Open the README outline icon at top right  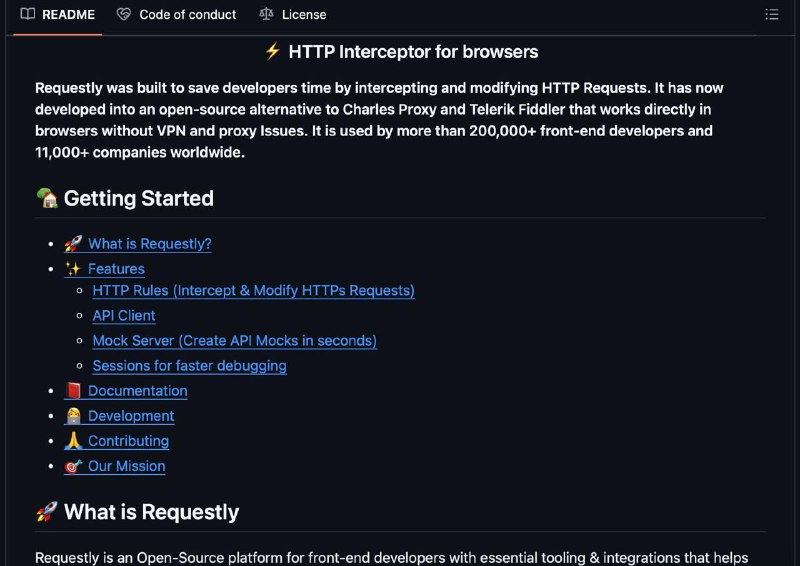click(x=771, y=14)
